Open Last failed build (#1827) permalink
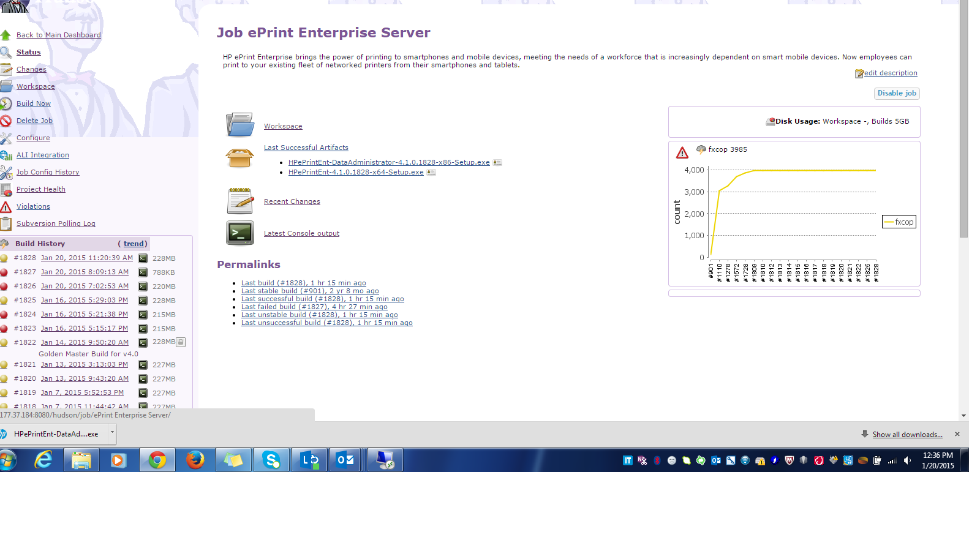 (314, 307)
